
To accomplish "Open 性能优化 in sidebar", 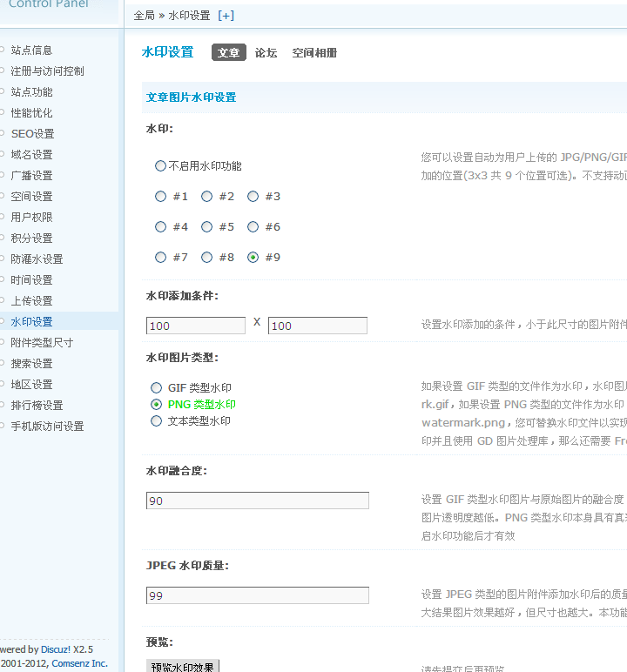I will pyautogui.click(x=31, y=113).
